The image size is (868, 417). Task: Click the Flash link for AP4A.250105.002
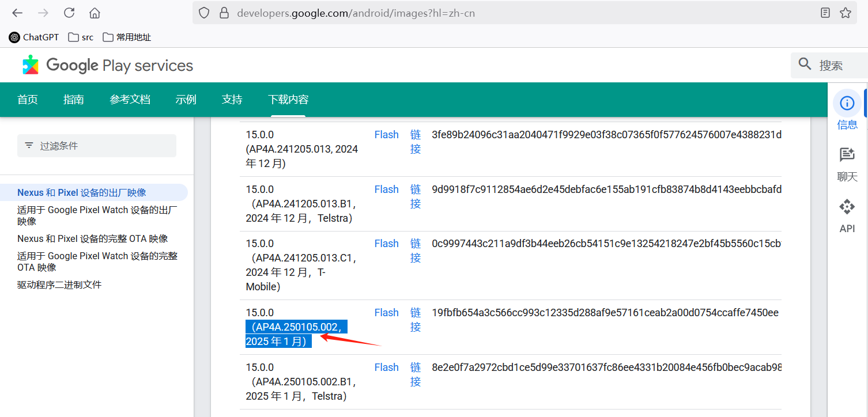(386, 312)
